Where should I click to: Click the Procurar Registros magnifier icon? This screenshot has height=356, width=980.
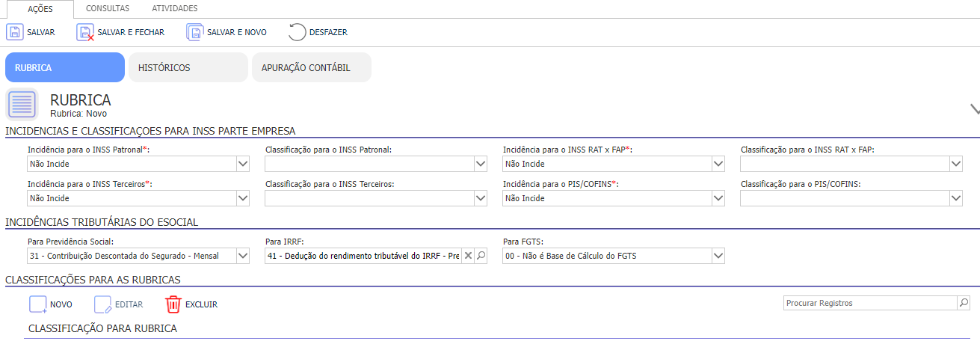coord(964,303)
